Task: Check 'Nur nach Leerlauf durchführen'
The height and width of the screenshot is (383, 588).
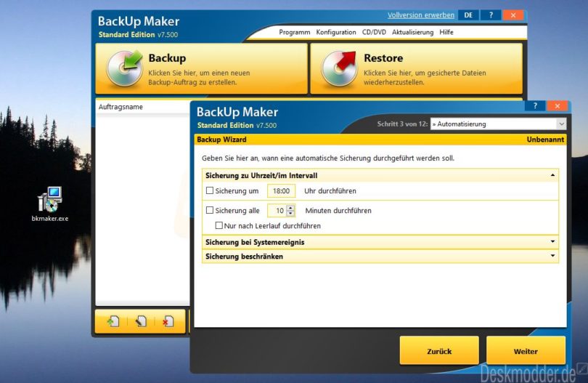Action: (x=219, y=226)
